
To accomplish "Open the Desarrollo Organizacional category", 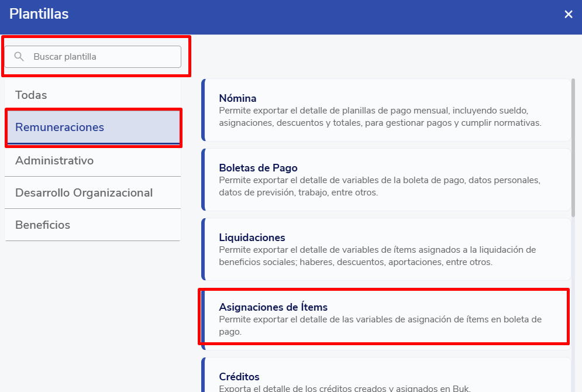I will 84,192.
